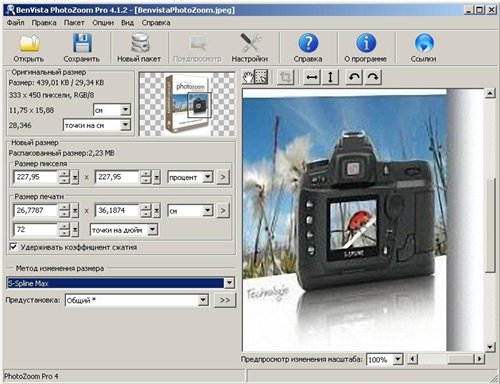Screen dimensions: 500x384
Task: Click the vertical scrollbar up arrow
Action: point(490,93)
